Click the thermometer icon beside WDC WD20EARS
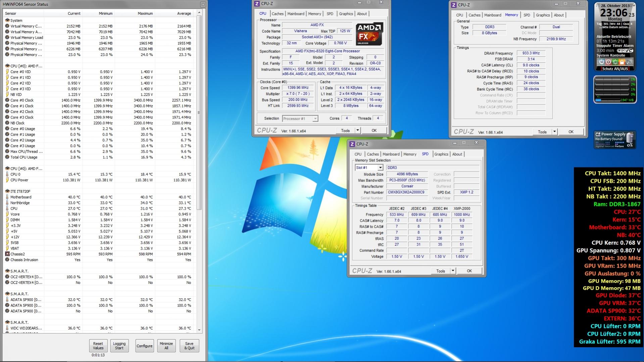This screenshot has width=644, height=362. point(7,328)
